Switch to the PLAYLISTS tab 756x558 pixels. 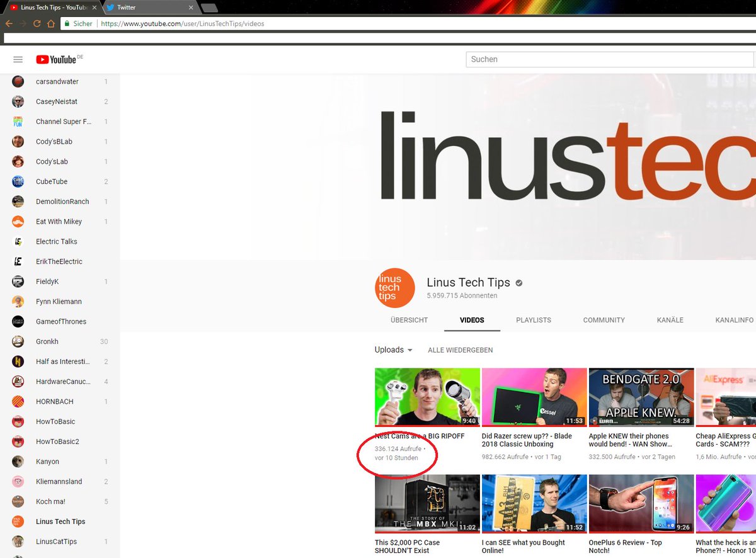tap(534, 320)
